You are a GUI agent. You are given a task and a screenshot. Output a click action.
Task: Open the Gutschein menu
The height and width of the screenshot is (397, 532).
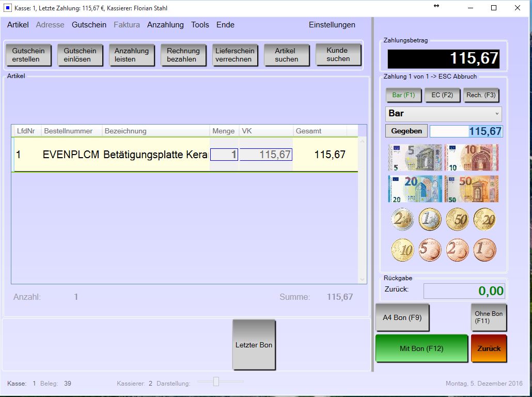tap(89, 25)
